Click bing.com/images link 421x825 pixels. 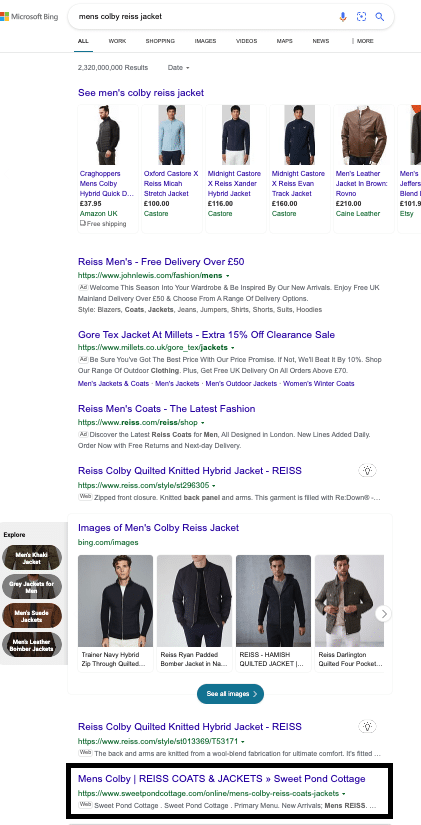(108, 542)
